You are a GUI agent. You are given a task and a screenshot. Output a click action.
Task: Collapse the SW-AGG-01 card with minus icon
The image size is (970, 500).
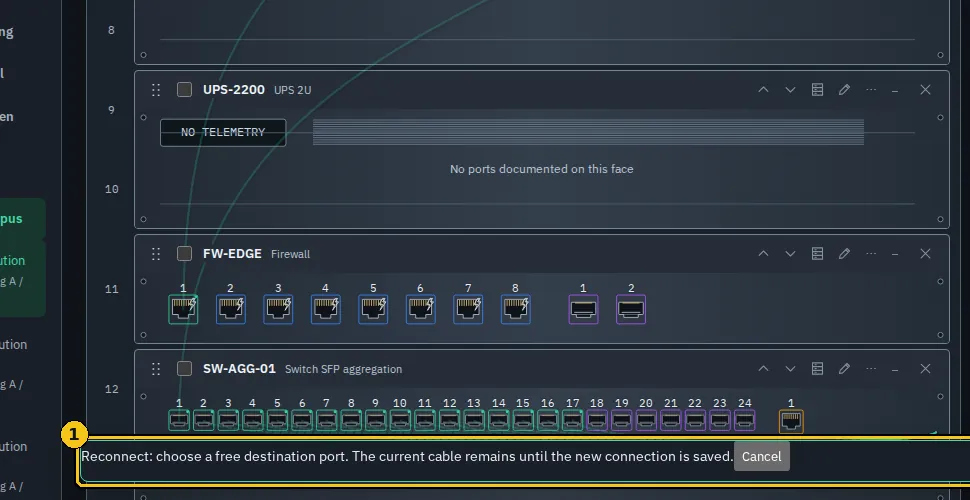895,369
